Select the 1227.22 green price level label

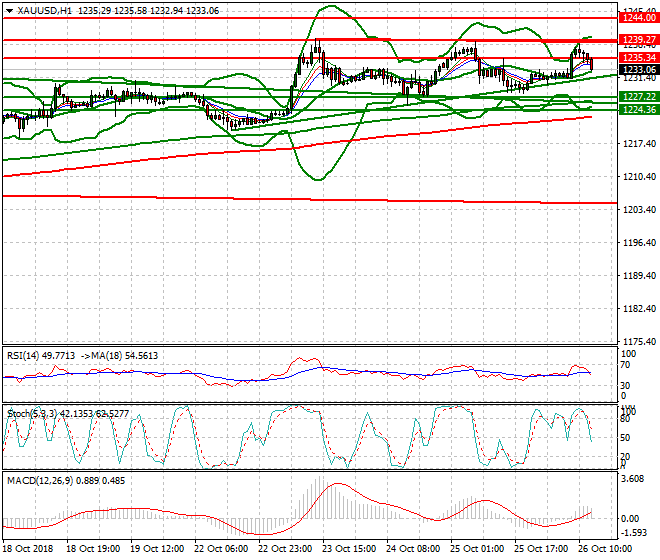pyautogui.click(x=639, y=96)
